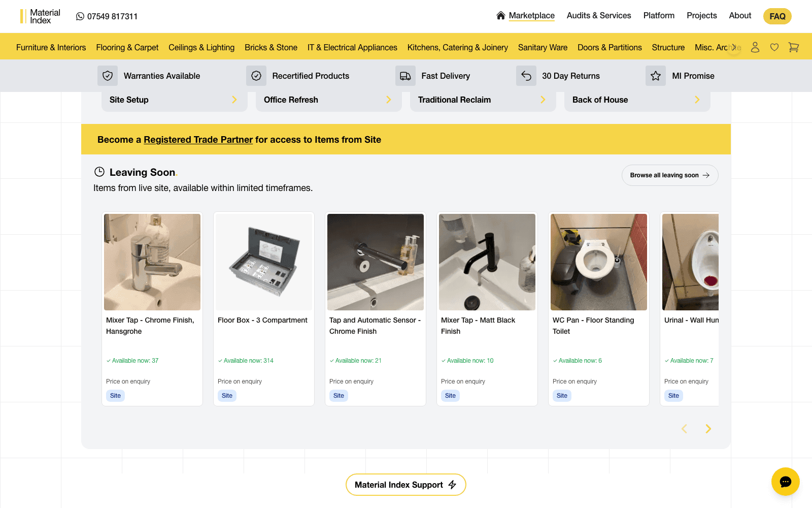The width and height of the screenshot is (812, 508).
Task: Open Floor Box 3 Compartment photo
Action: point(264,262)
